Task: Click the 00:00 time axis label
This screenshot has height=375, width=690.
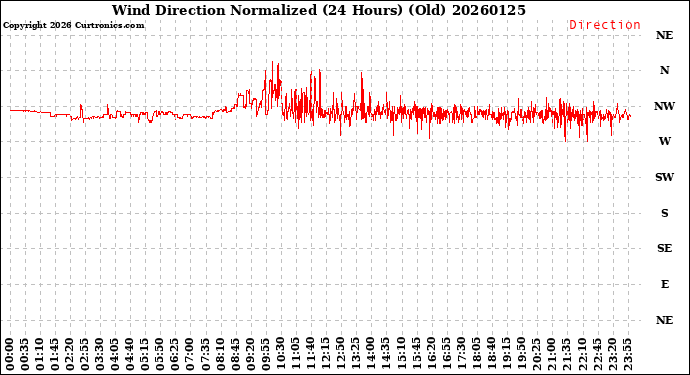Action: tap(10, 355)
